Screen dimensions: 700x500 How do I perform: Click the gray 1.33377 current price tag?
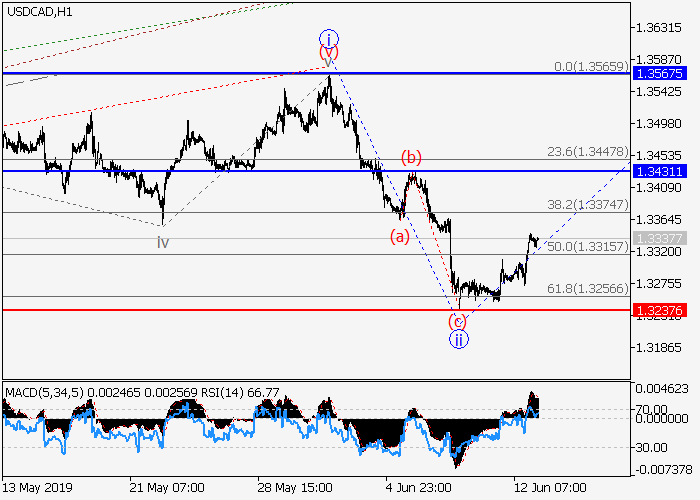pos(658,238)
